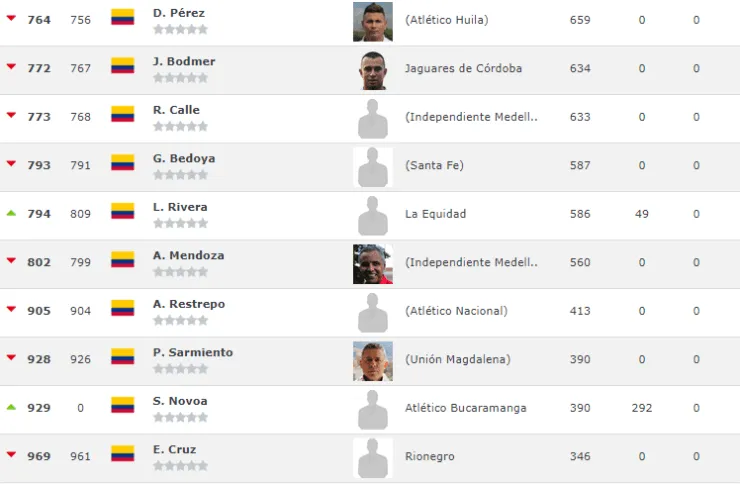Select the Atlético Bucaramanga club link
The height and width of the screenshot is (484, 740).
click(465, 408)
